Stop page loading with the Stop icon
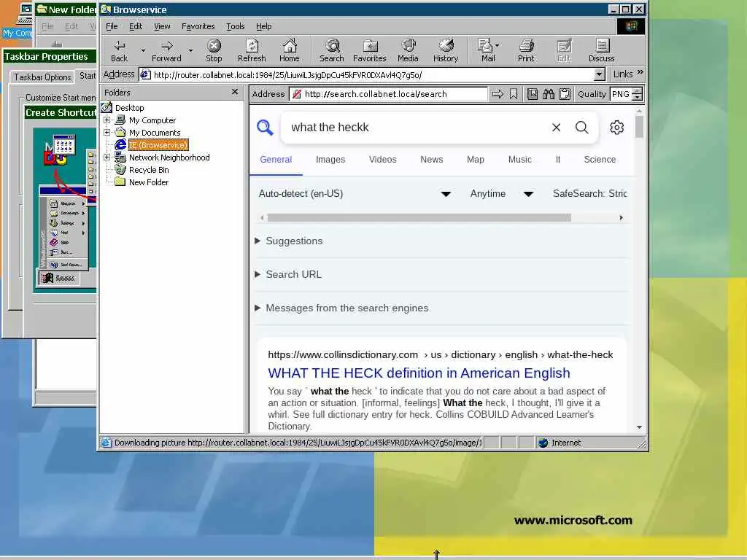747x560 pixels. pyautogui.click(x=214, y=50)
